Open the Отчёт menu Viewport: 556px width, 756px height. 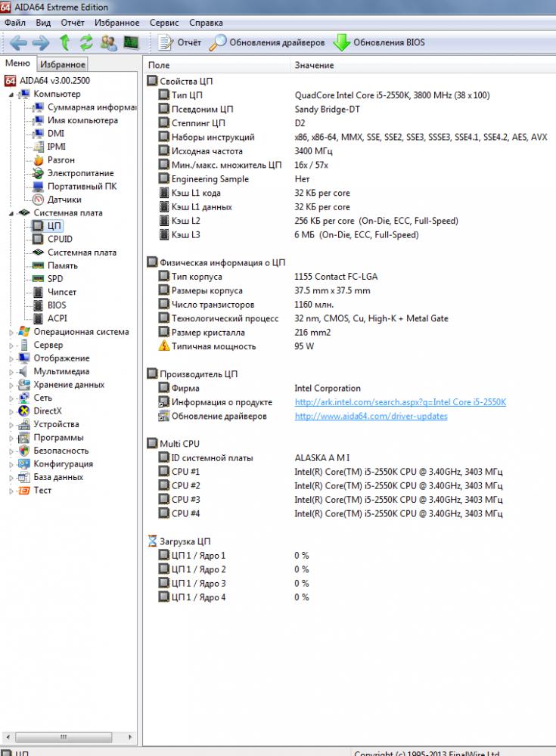pos(73,23)
